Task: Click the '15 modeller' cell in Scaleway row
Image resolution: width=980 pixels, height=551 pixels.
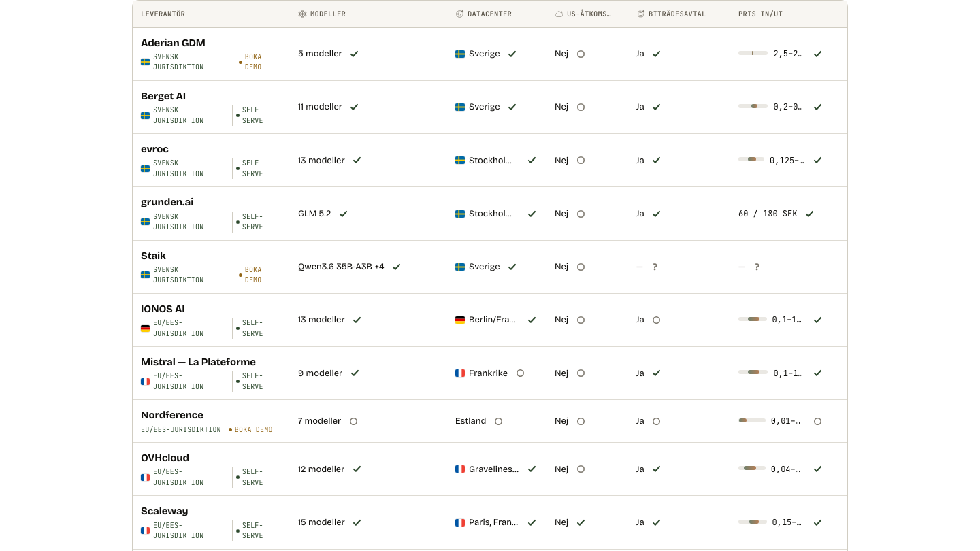Action: [321, 522]
